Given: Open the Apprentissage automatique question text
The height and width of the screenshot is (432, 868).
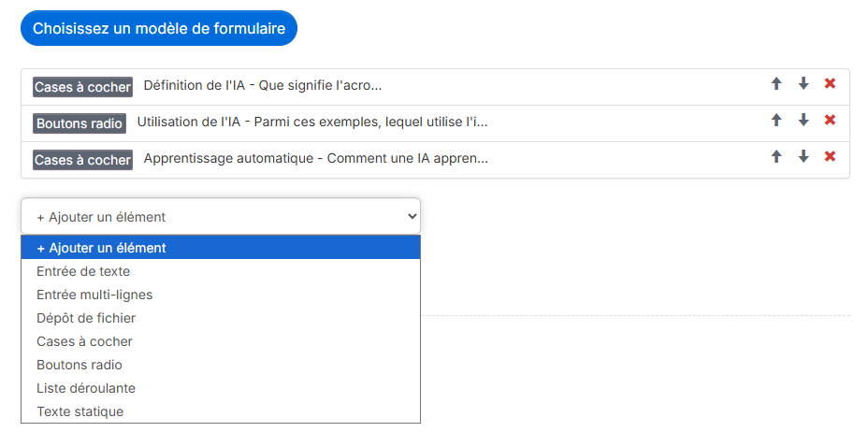Looking at the screenshot, I should pyautogui.click(x=315, y=159).
